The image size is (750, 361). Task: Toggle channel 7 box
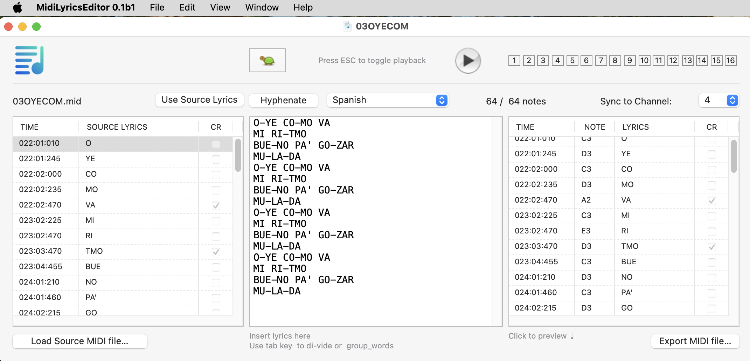(601, 60)
